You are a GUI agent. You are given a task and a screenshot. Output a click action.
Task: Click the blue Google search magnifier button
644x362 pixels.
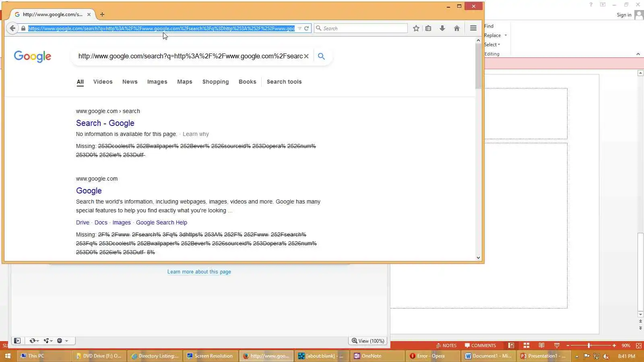pos(321,56)
